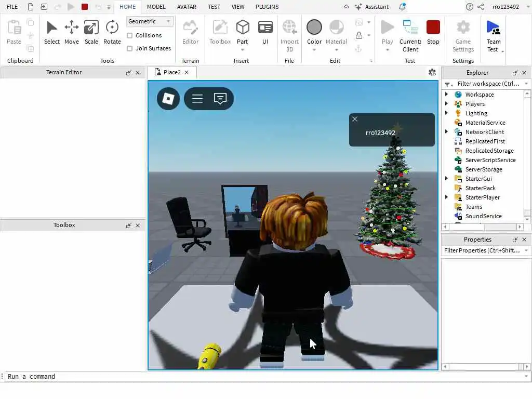Expand the StarterGui tree node

(x=446, y=179)
